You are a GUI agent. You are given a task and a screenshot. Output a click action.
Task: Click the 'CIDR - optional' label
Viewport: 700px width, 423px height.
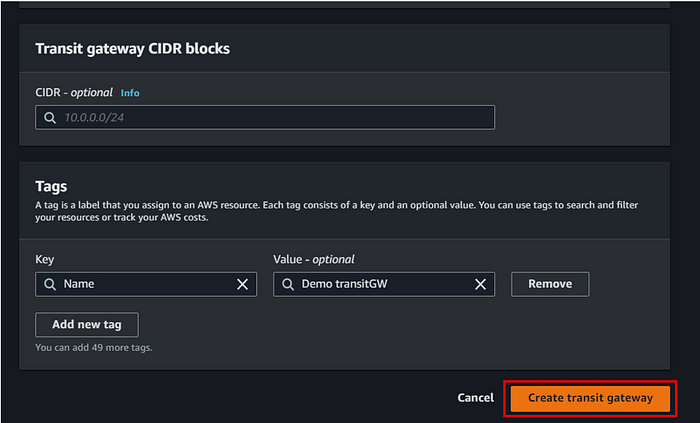click(x=74, y=93)
